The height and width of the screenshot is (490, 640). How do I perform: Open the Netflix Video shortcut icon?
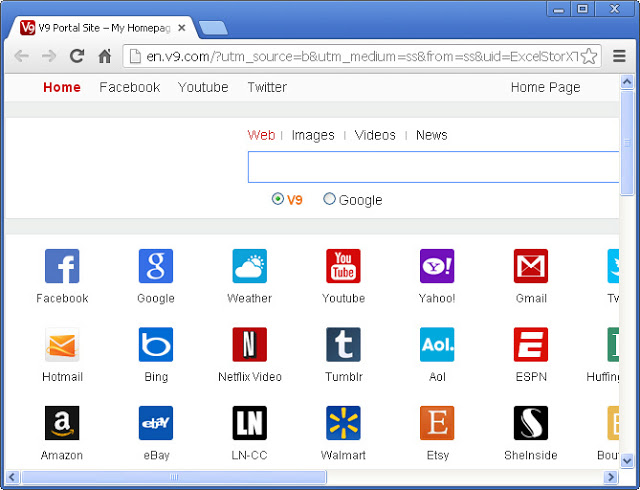249,345
